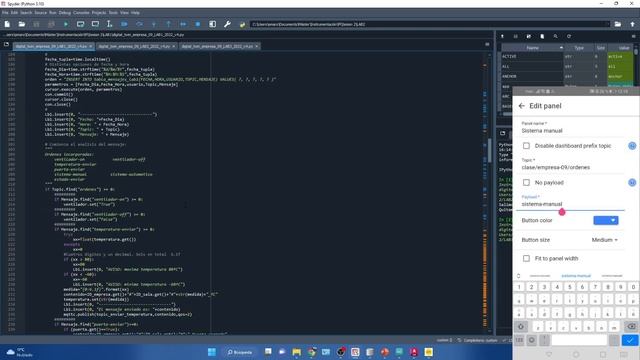Open the PYTHONPATH manager Python icon
Screen dimensions: 640x360
242,24
